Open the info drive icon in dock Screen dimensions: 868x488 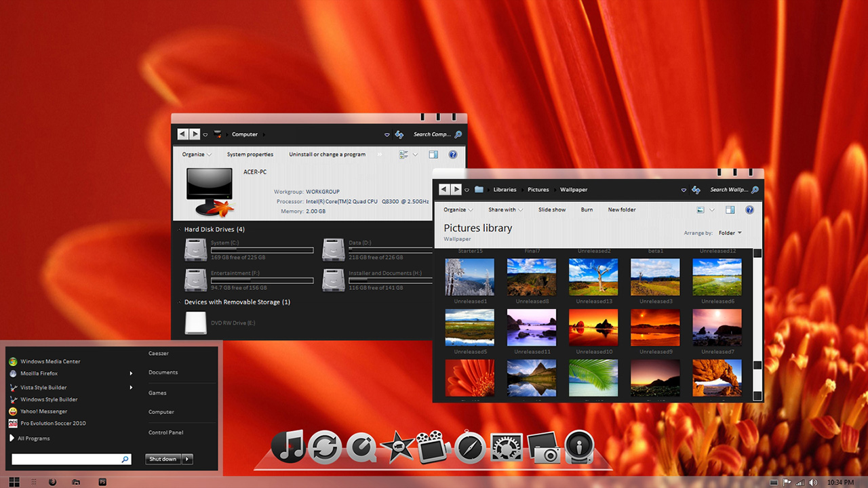pyautogui.click(x=580, y=447)
